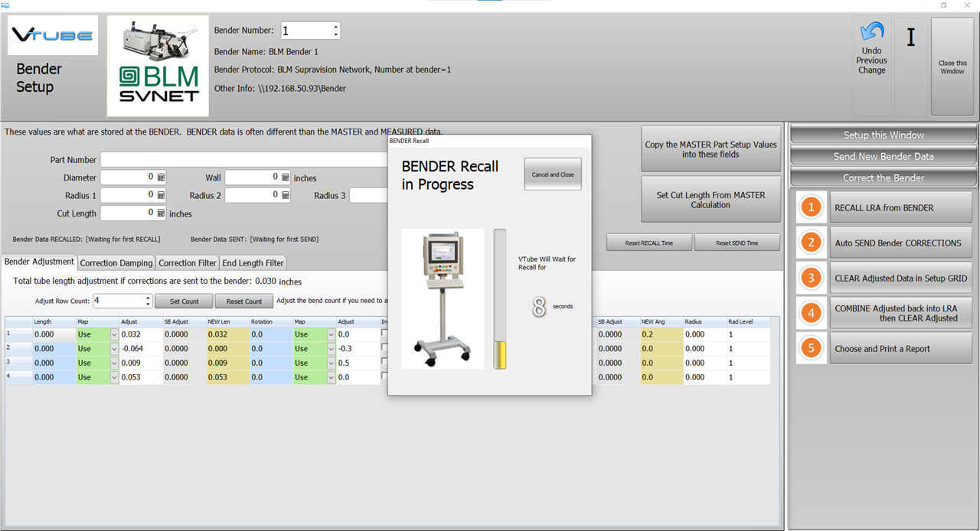Toggle the checkbox in grid row 2

point(384,348)
